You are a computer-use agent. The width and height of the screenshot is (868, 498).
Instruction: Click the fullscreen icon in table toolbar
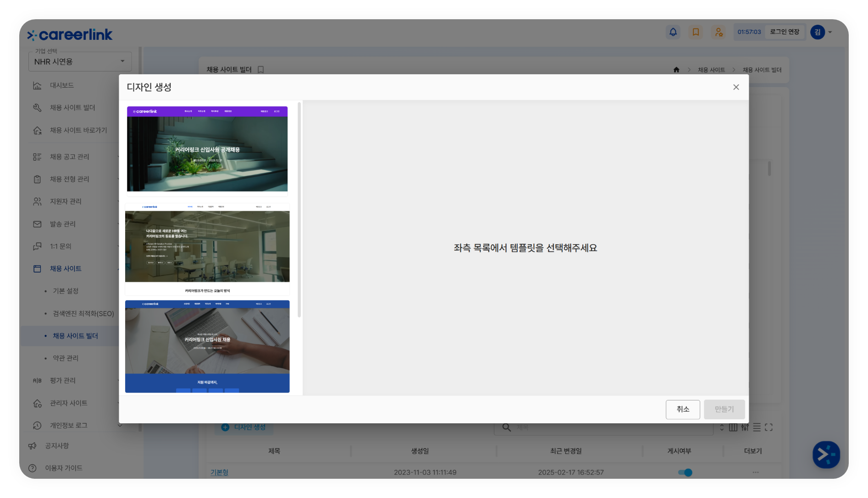(768, 427)
